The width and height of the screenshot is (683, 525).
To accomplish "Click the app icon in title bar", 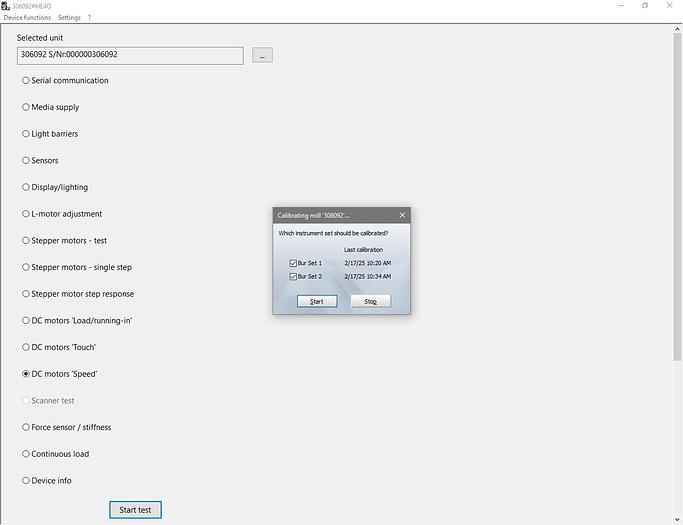I will pos(6,5).
